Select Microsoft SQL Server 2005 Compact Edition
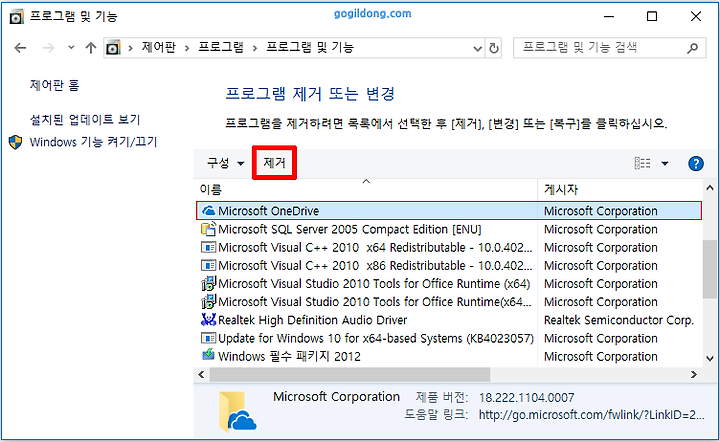 pyautogui.click(x=350, y=229)
